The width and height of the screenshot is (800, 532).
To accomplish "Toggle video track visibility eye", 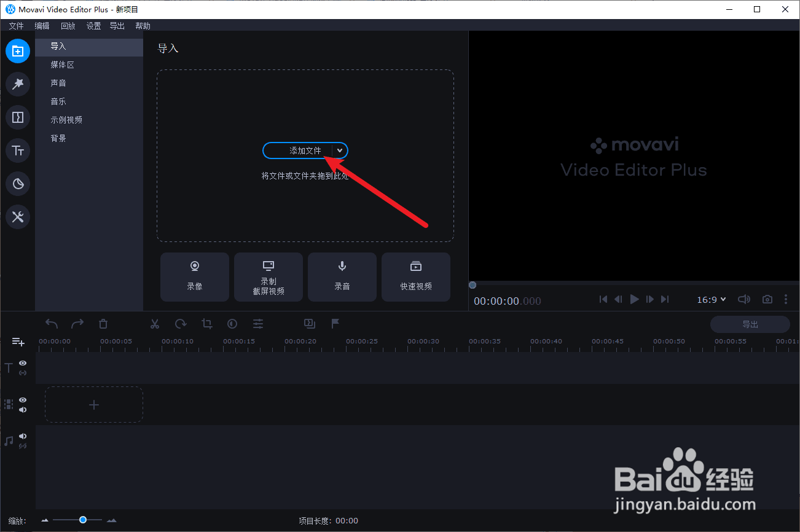I will click(x=23, y=400).
